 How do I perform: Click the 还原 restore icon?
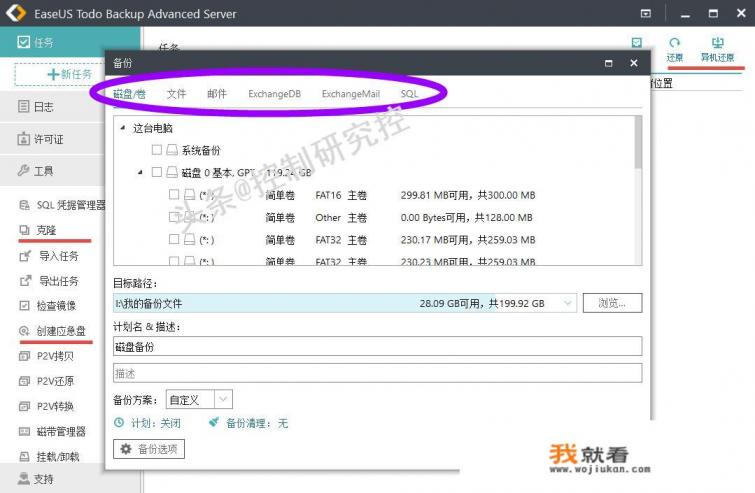coord(675,49)
